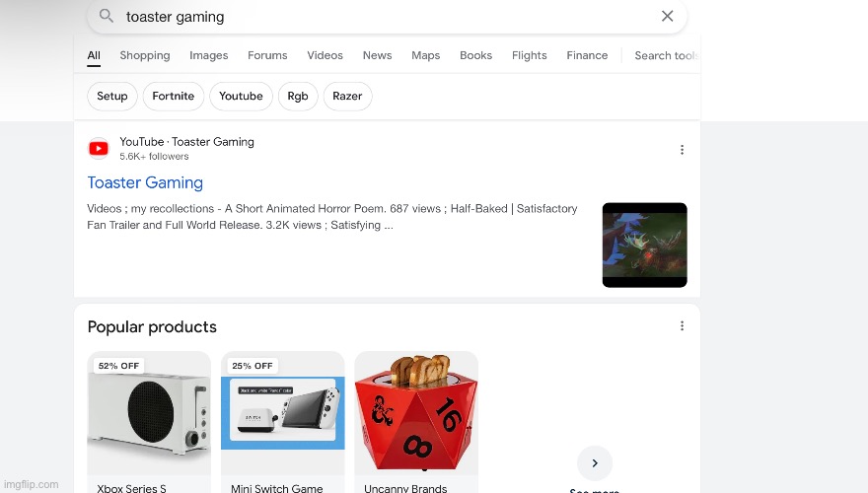Select the Rgb filter chip
This screenshot has width=868, height=493.
point(298,96)
